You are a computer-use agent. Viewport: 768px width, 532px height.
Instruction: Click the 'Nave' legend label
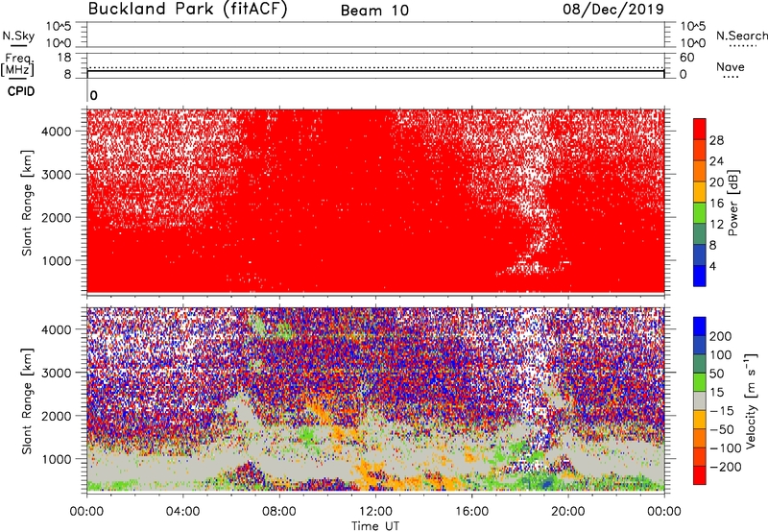(x=731, y=66)
